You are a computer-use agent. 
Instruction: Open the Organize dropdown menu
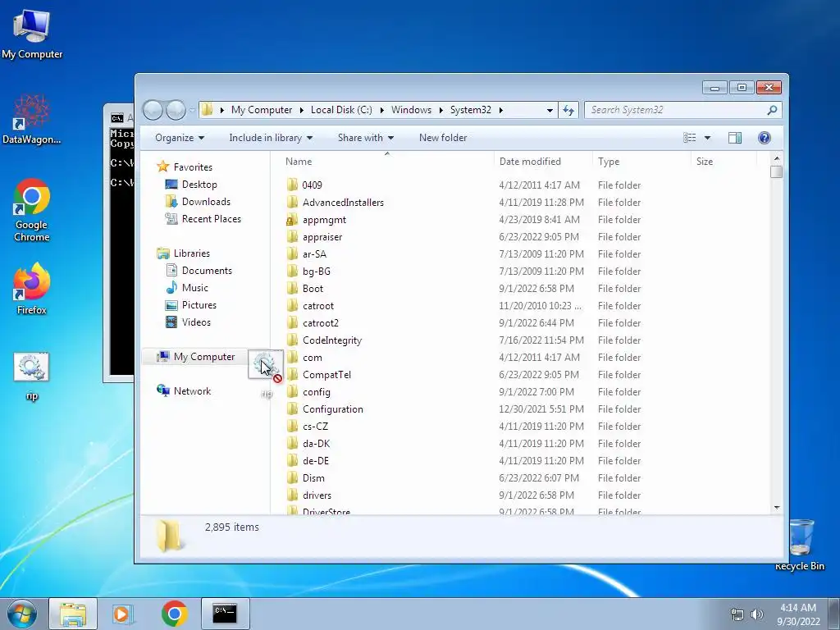point(180,138)
